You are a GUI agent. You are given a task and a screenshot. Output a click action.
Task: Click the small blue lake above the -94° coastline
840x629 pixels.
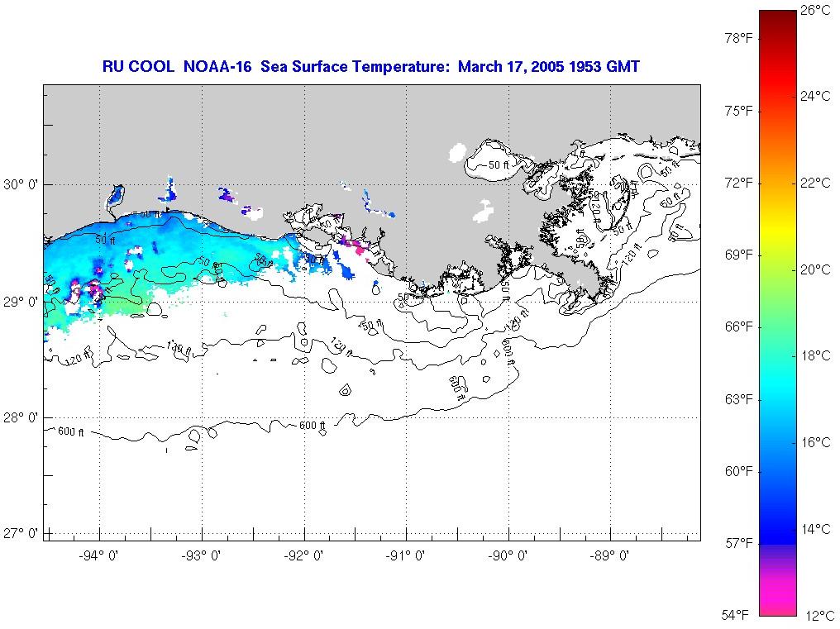tap(115, 196)
